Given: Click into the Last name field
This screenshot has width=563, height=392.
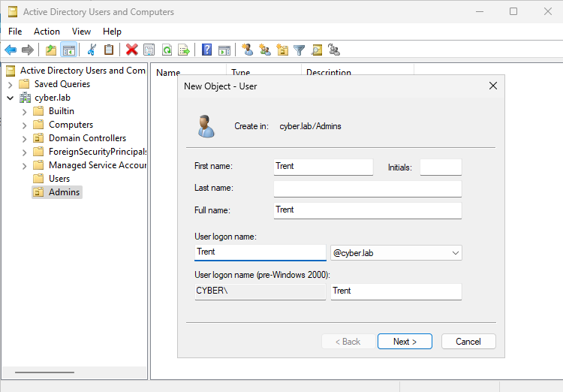Looking at the screenshot, I should pos(367,188).
